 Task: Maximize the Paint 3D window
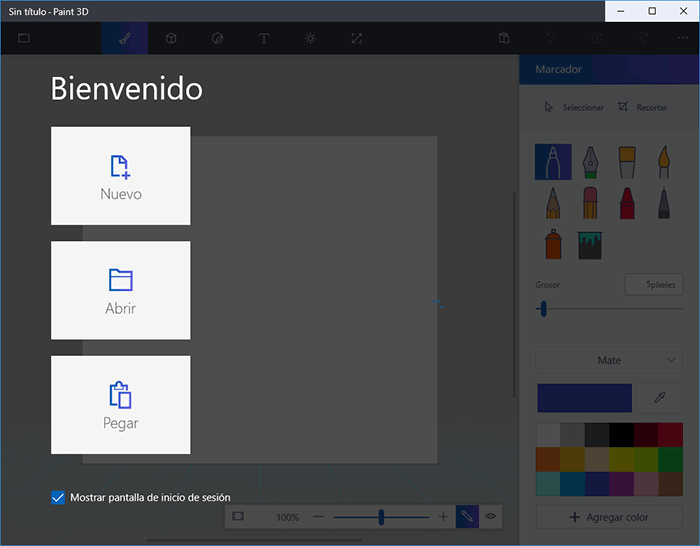click(x=652, y=11)
